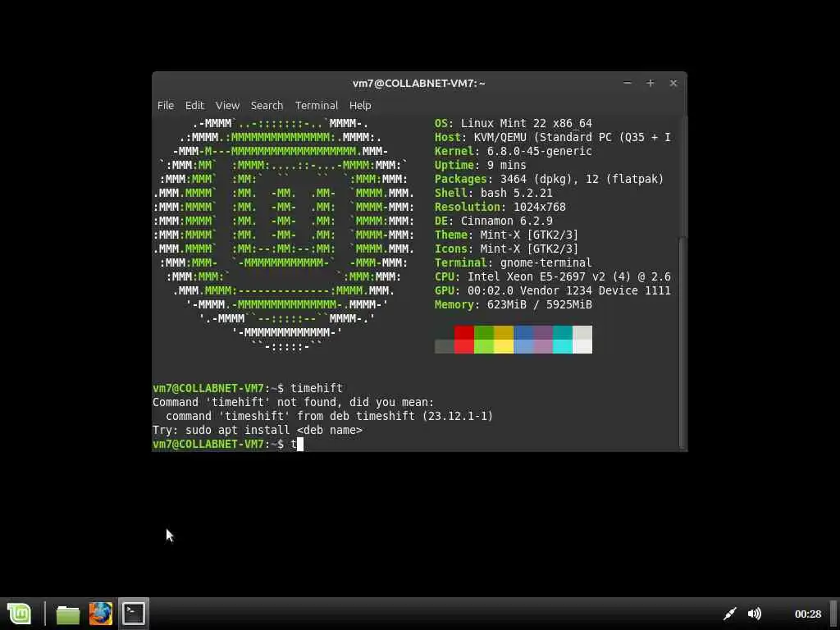Screen dimensions: 840x630
Task: Open the View menu
Action: 227,106
